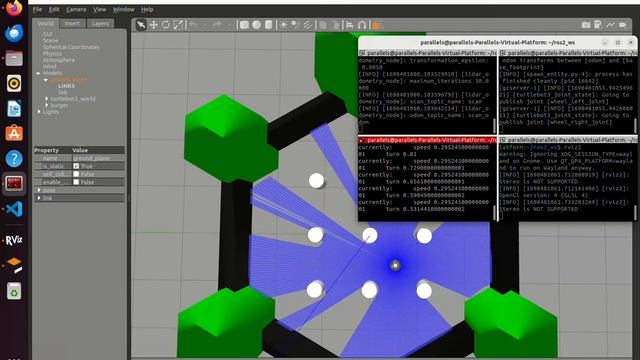Screen dimensions: 640x360
Task: Expand the turtlebot3_world model node
Action: pyautogui.click(x=47, y=99)
